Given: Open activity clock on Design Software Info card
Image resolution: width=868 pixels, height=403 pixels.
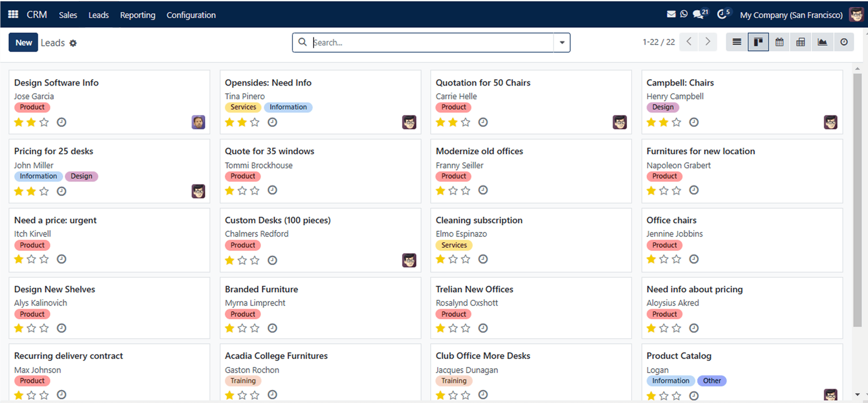Looking at the screenshot, I should click(x=61, y=122).
